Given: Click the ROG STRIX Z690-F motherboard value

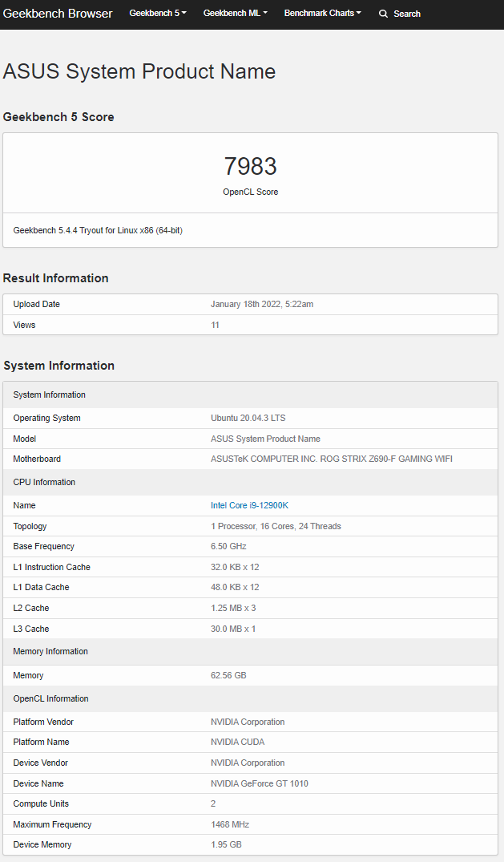Looking at the screenshot, I should click(332, 459).
